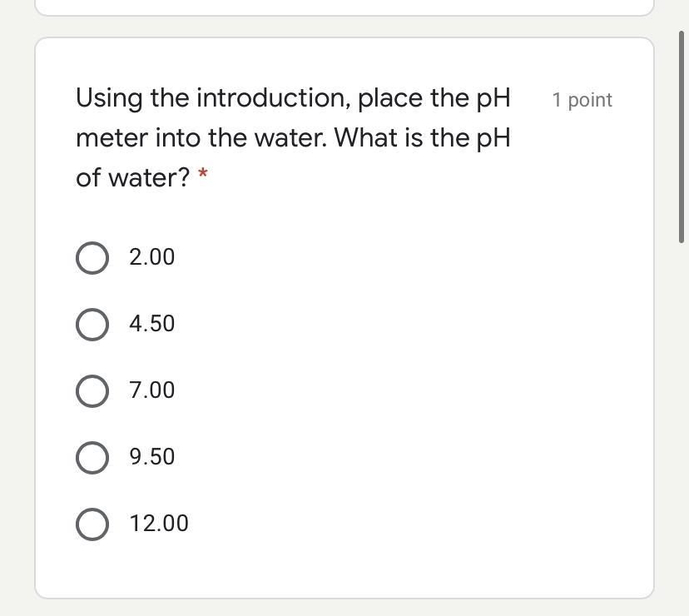This screenshot has width=689, height=616.
Task: Click the gray page background below the card
Action: point(344,608)
